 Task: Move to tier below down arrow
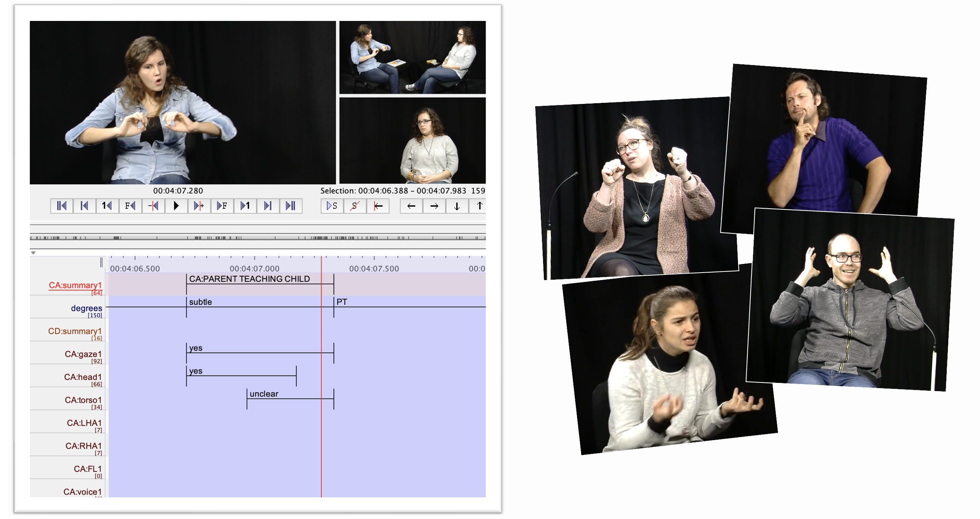457,206
